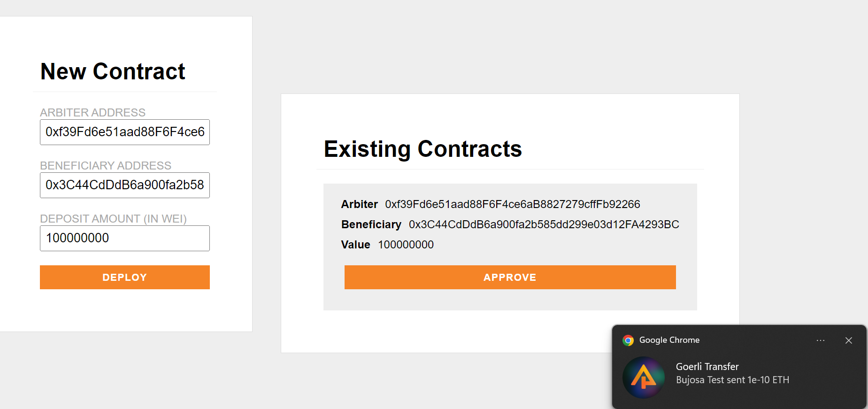Select the Deposit Amount in Wei field

point(124,238)
